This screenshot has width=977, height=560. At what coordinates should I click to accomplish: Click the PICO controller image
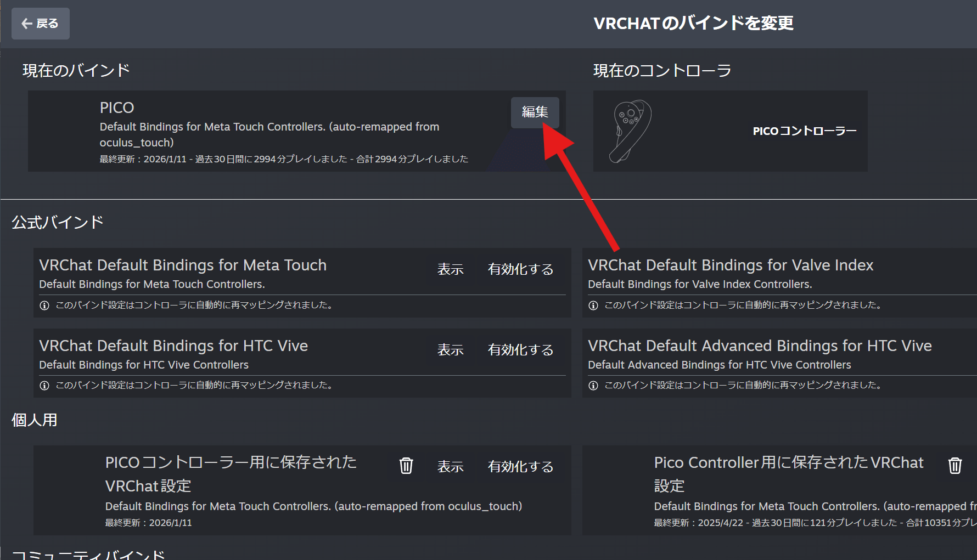[631, 131]
